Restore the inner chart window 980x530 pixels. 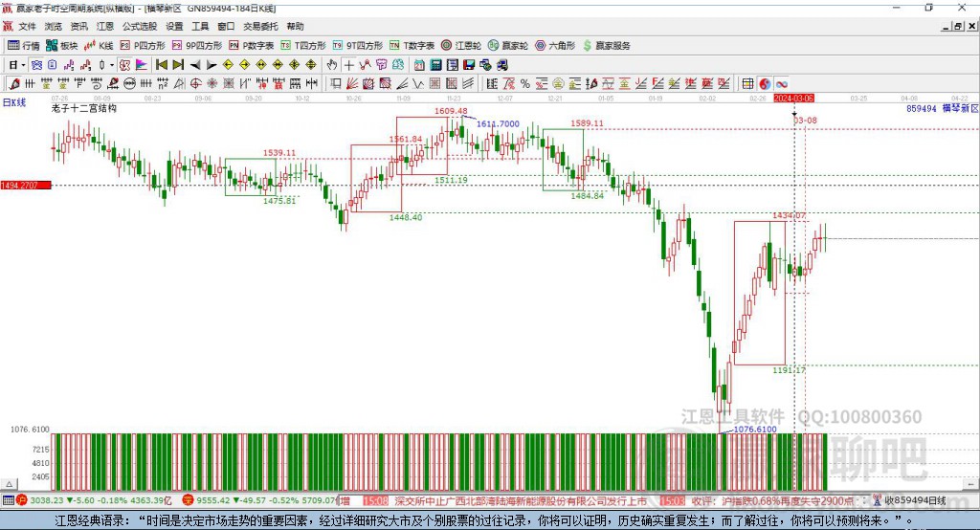tap(957, 26)
